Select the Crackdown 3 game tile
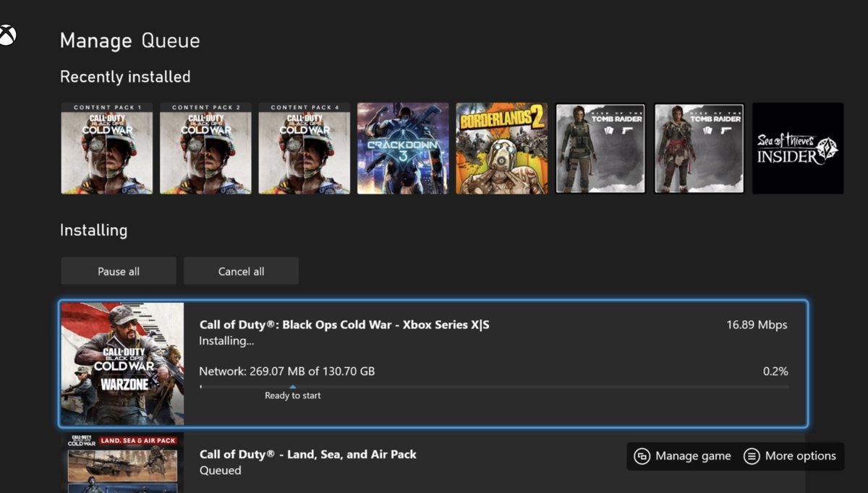The height and width of the screenshot is (493, 868). point(403,148)
